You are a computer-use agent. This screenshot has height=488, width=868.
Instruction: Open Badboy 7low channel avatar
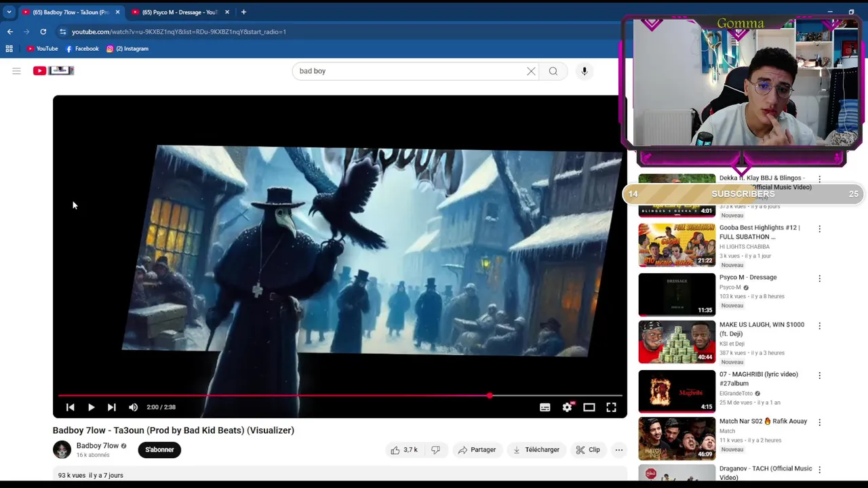tap(62, 449)
